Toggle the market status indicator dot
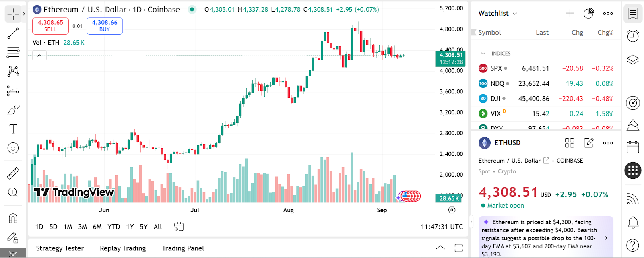644x258 pixels. coord(192,9)
